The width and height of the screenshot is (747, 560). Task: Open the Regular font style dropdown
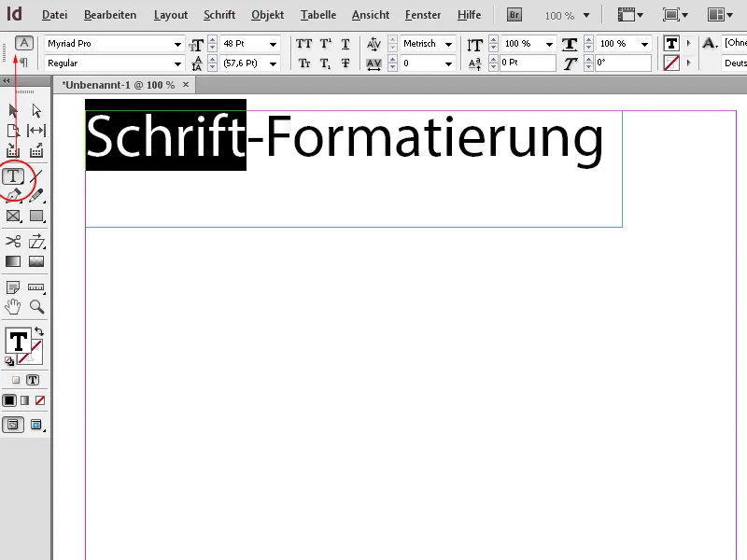[177, 63]
